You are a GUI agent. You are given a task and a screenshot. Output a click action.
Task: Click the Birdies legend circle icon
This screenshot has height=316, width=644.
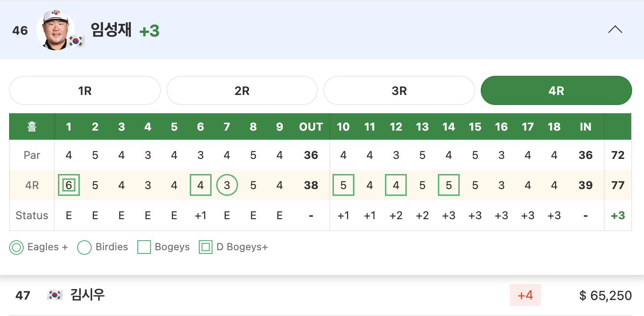[x=84, y=247]
